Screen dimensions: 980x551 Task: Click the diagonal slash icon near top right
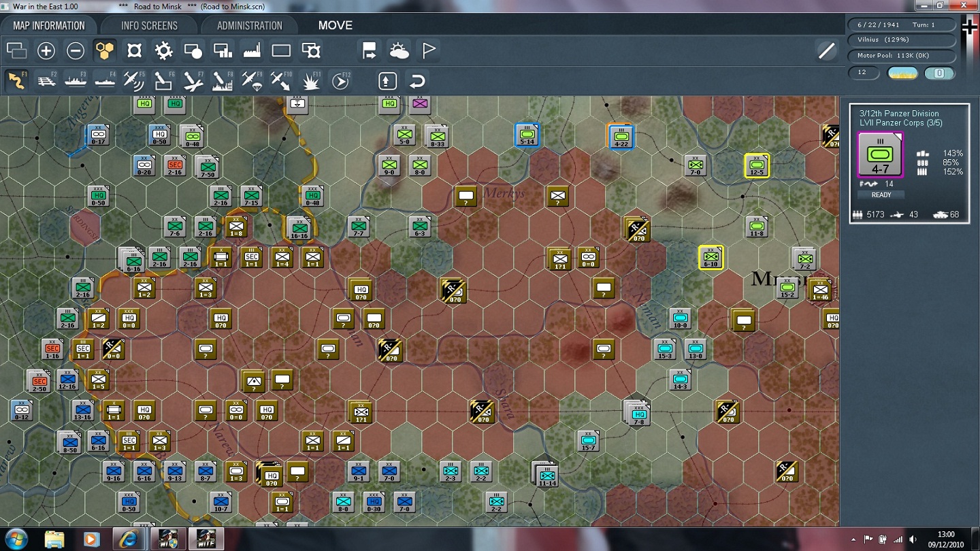coord(826,50)
